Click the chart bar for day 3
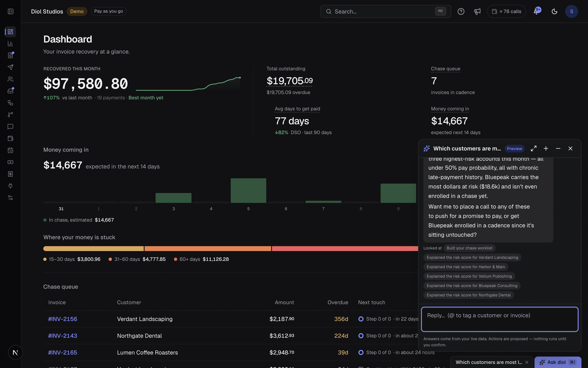 174,198
